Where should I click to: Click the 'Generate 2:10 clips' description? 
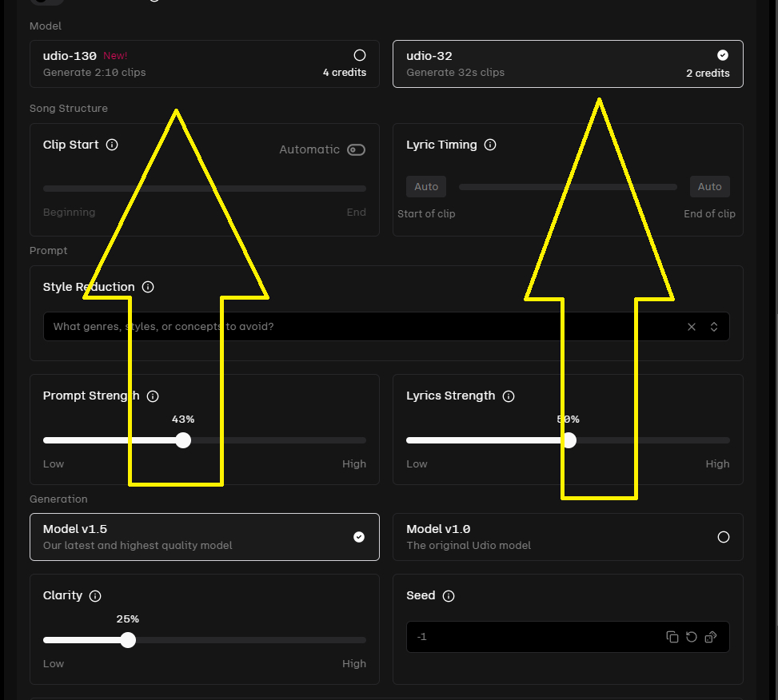(x=94, y=73)
